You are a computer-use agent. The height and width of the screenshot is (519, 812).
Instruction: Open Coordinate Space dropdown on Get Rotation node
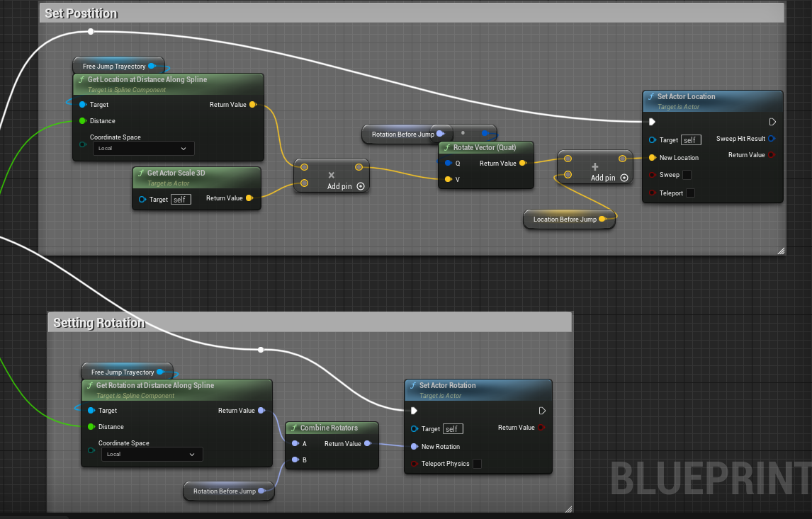(152, 455)
